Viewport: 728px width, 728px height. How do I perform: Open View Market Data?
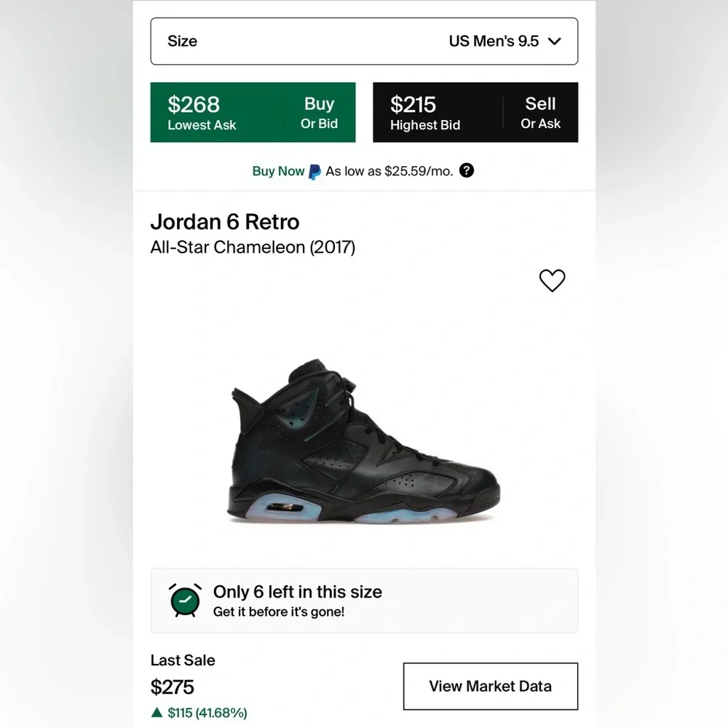pyautogui.click(x=490, y=686)
